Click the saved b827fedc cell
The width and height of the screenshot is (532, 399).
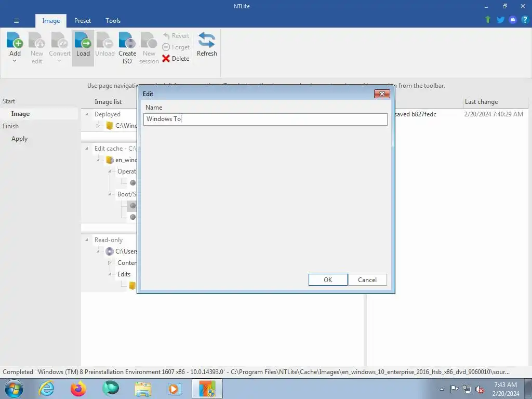pos(415,114)
